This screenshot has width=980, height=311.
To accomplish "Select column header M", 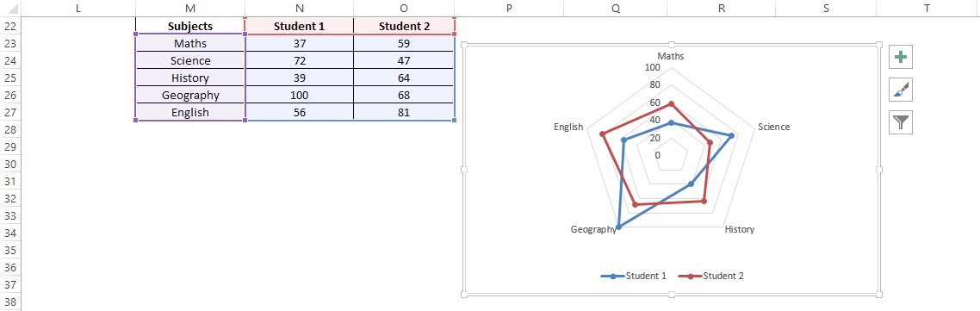I will pyautogui.click(x=190, y=8).
